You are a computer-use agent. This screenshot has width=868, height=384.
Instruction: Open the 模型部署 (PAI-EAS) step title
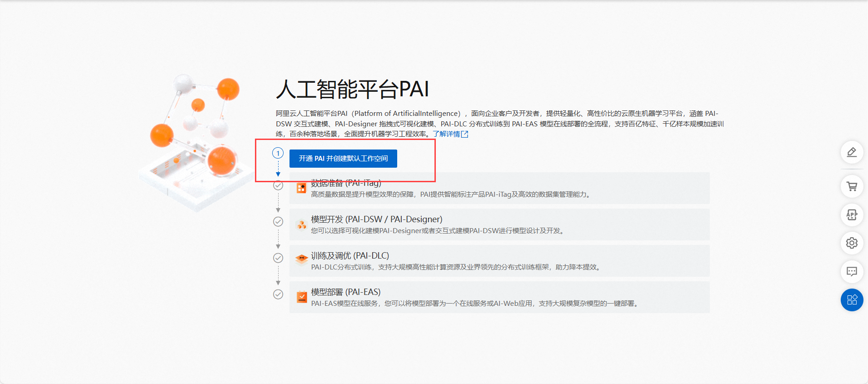pos(346,292)
